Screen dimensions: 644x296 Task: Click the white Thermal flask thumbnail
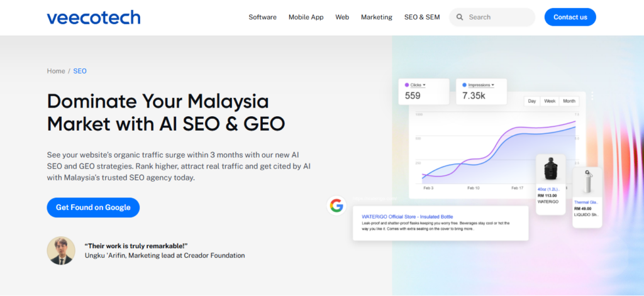[587, 182]
